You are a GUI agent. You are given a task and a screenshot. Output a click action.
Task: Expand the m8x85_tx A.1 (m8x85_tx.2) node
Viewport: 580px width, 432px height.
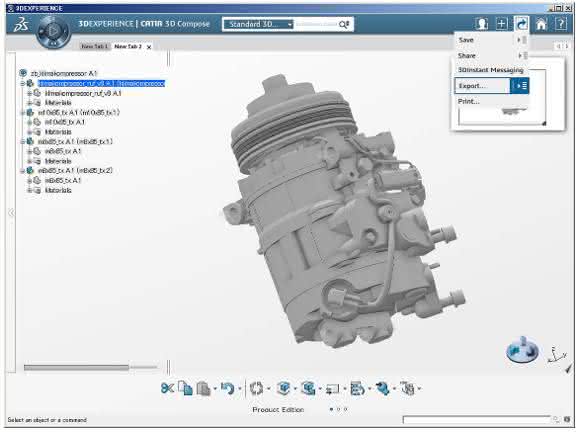pyautogui.click(x=23, y=171)
